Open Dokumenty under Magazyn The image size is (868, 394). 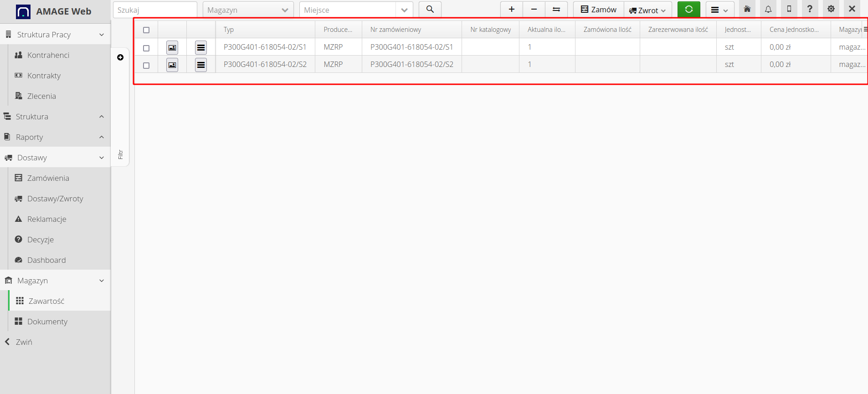47,322
